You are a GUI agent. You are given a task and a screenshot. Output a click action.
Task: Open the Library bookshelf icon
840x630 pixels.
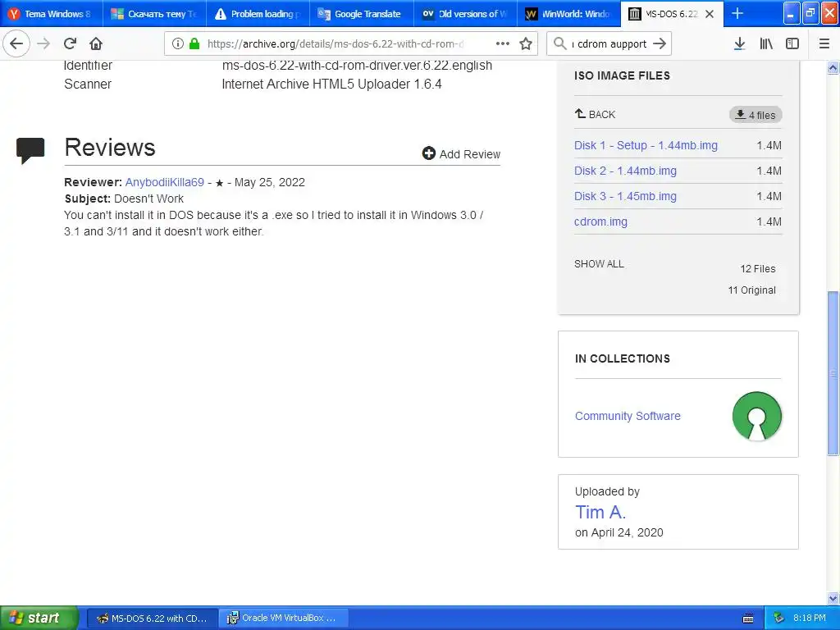(766, 43)
